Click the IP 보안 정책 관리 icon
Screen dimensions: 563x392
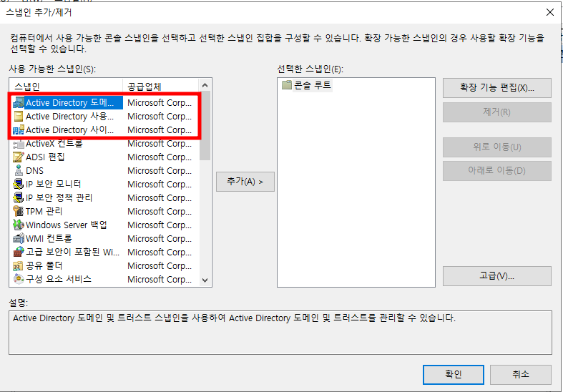19,198
